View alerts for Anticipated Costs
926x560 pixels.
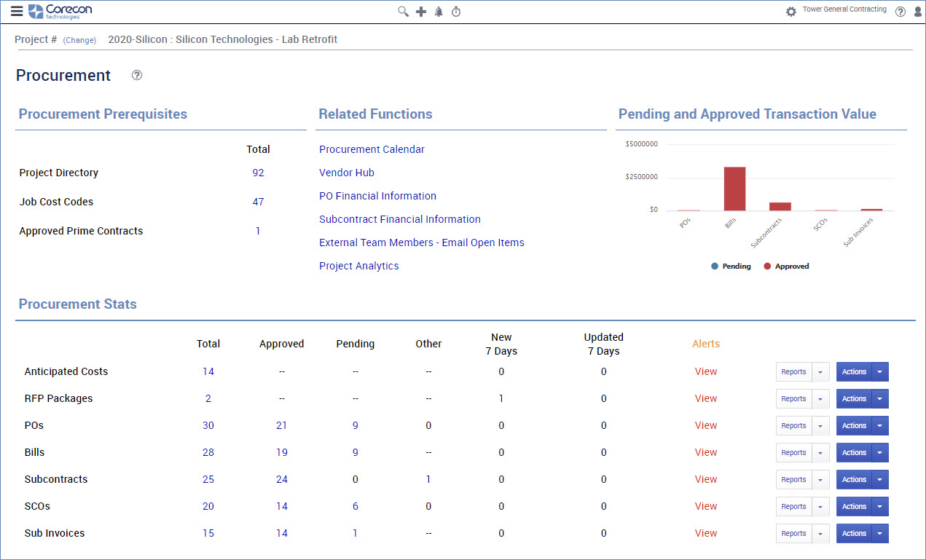(x=706, y=371)
